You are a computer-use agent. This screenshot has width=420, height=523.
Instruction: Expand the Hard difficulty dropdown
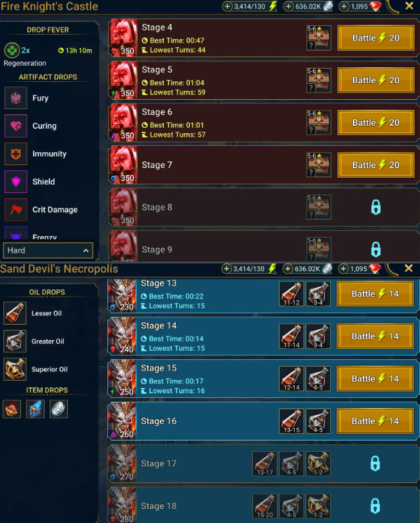coord(48,250)
